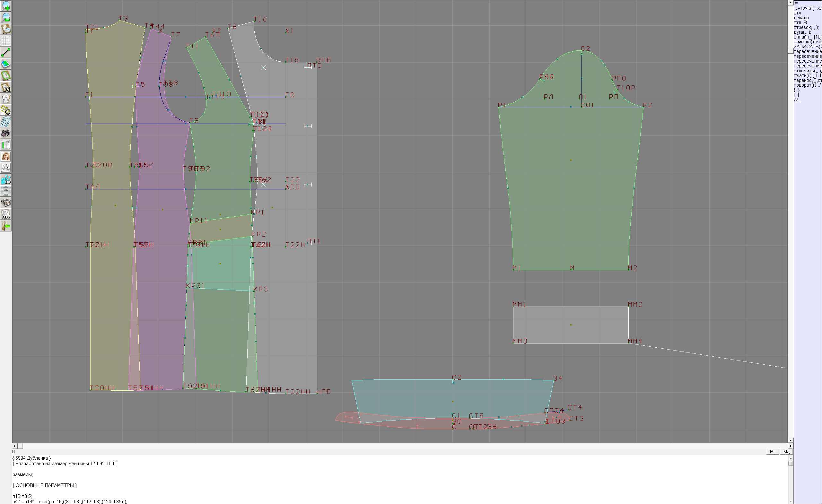Open the stacked books library icon
The width and height of the screenshot is (822, 504).
click(x=6, y=203)
